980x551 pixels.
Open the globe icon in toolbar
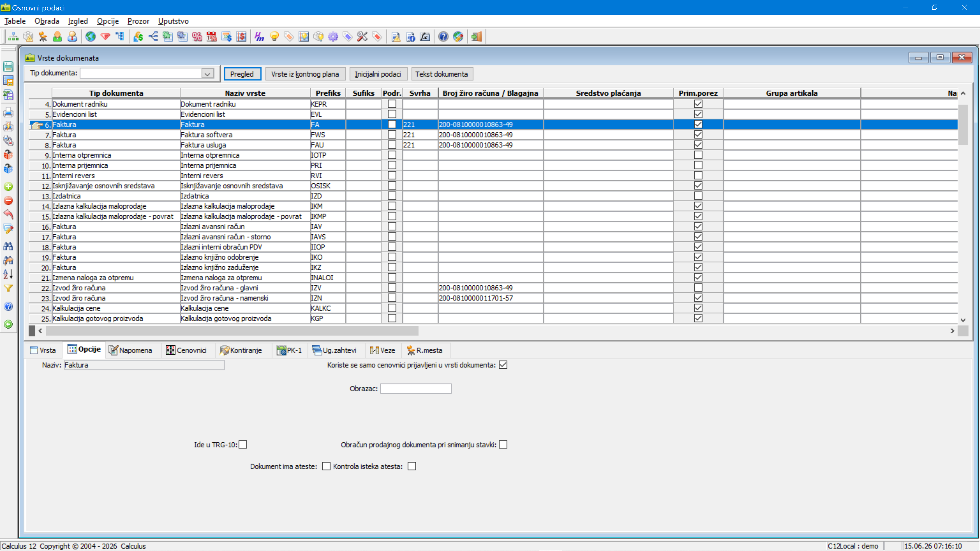[x=91, y=36]
